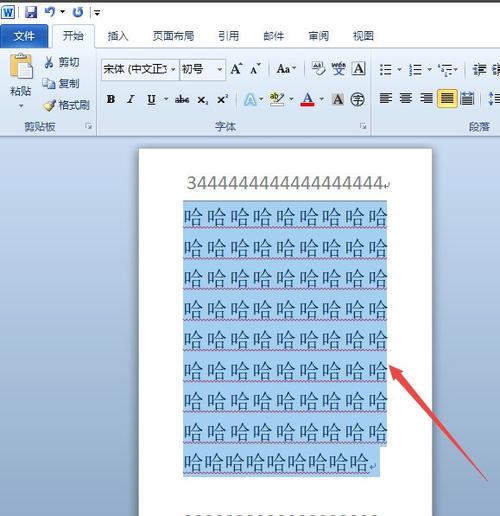Viewport: 500px width, 516px height.
Task: Click the 复制 copy button
Action: click(x=61, y=83)
